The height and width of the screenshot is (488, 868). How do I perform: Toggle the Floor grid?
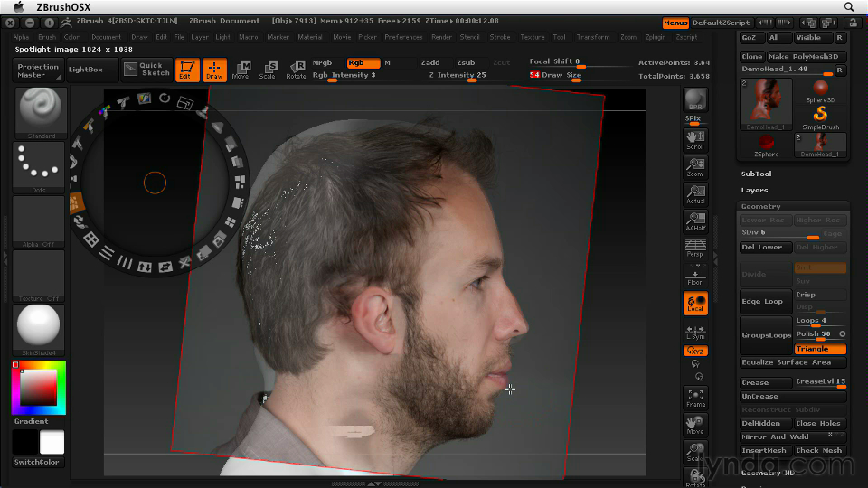(695, 276)
